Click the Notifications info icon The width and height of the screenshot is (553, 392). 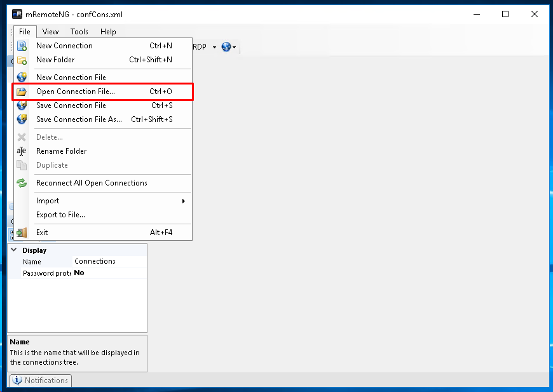click(x=17, y=381)
